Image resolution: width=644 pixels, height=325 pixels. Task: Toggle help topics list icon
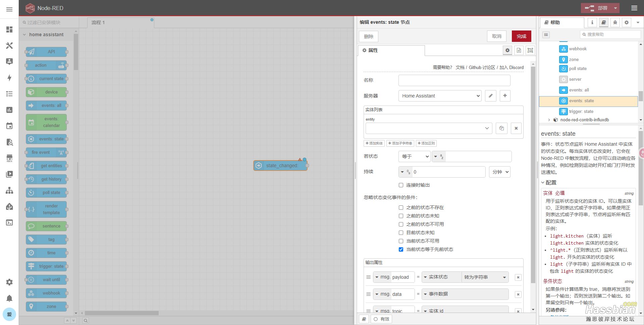pyautogui.click(x=546, y=35)
